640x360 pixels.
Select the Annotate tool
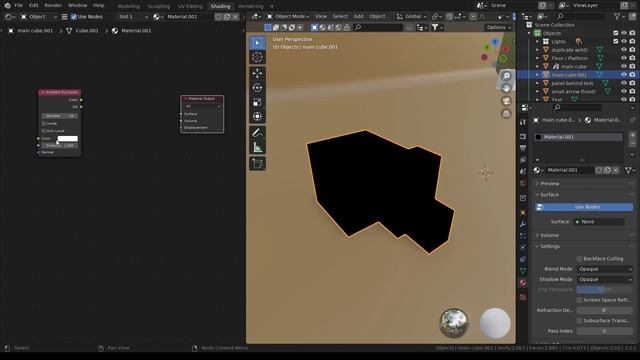point(257,133)
